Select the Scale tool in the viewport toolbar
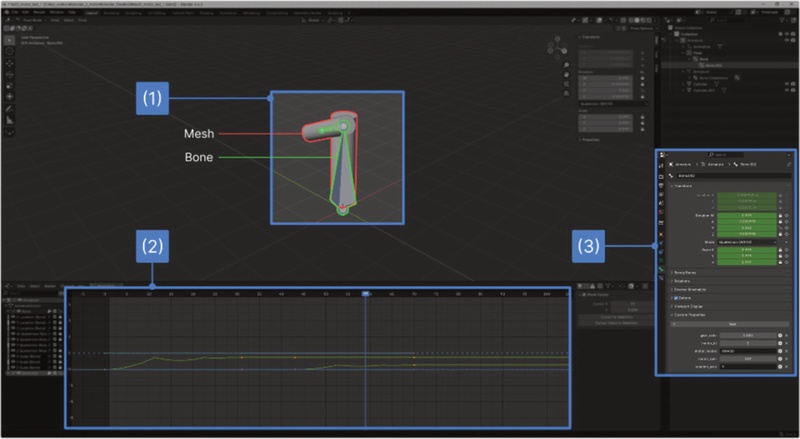 pos(10,85)
